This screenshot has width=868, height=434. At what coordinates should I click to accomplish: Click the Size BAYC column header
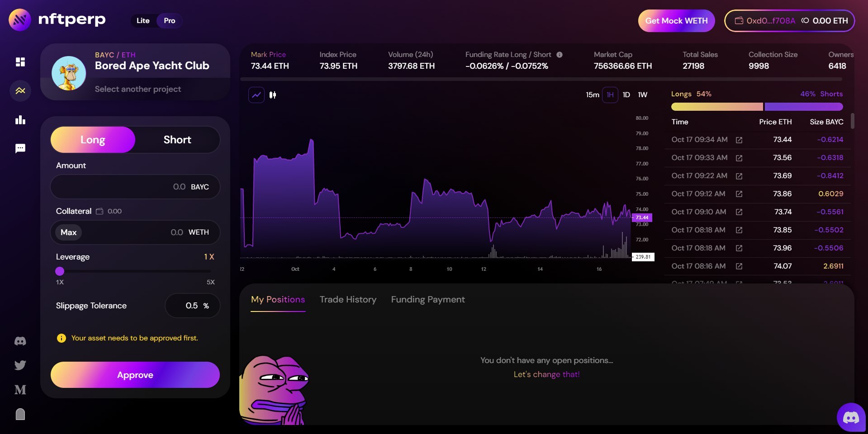point(826,122)
